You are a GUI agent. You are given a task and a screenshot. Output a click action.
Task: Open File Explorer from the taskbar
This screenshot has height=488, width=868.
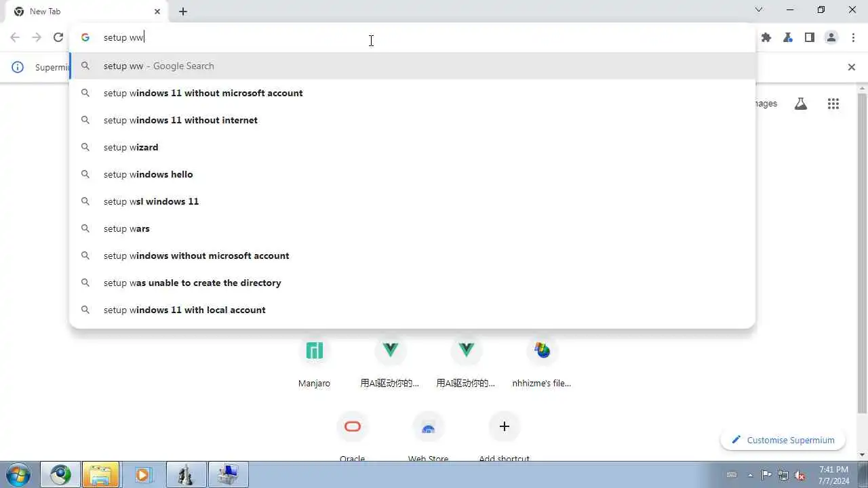101,474
